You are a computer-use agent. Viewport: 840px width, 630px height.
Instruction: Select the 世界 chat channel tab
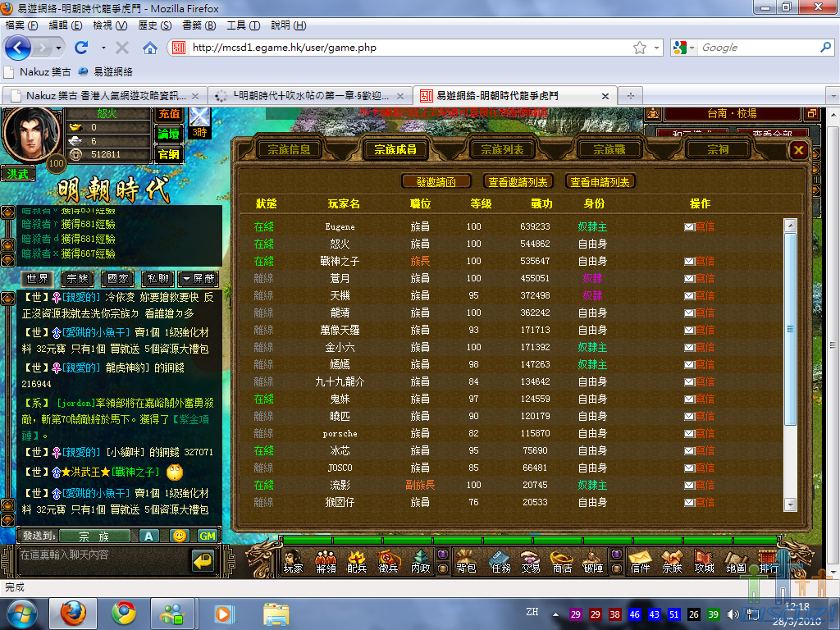pyautogui.click(x=38, y=279)
